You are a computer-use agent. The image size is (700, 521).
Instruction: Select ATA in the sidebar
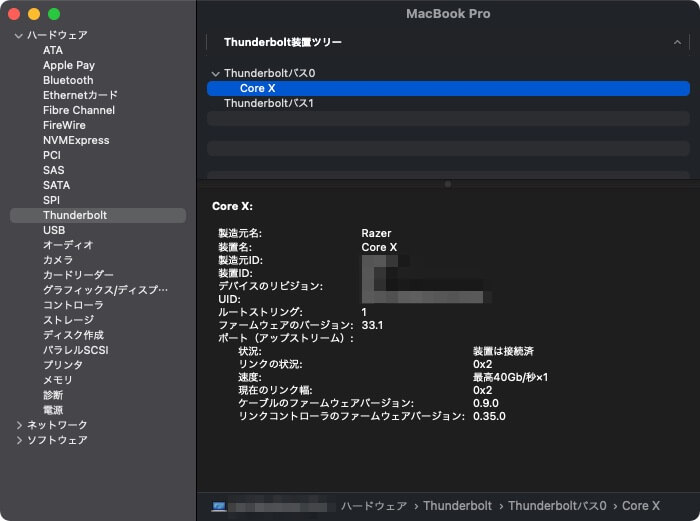point(53,50)
